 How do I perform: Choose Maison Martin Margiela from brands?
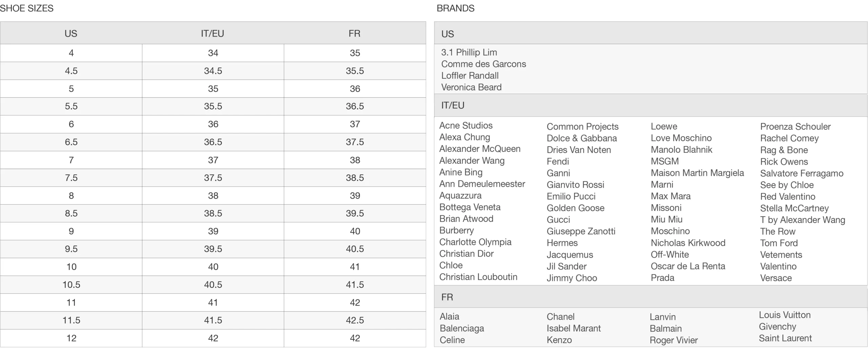(697, 173)
